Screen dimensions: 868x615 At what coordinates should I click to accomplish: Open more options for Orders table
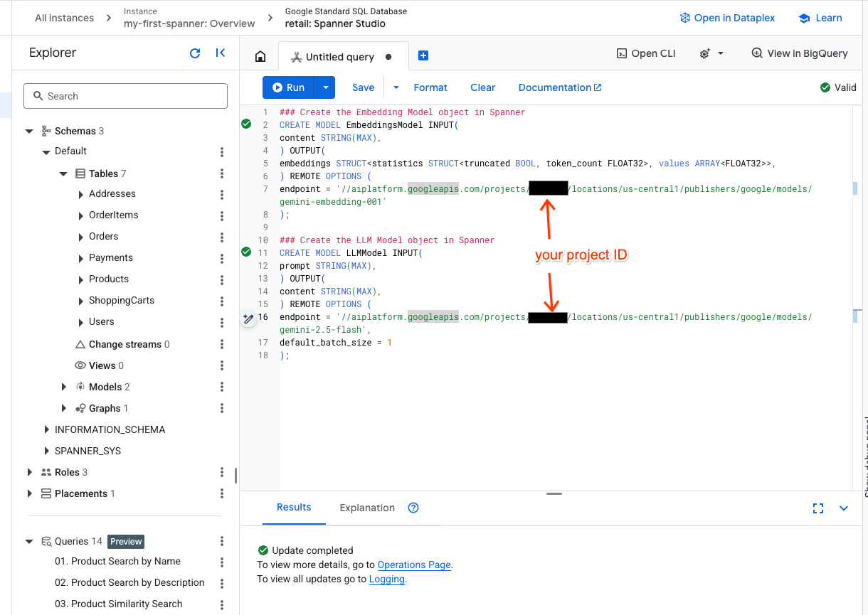coord(222,237)
